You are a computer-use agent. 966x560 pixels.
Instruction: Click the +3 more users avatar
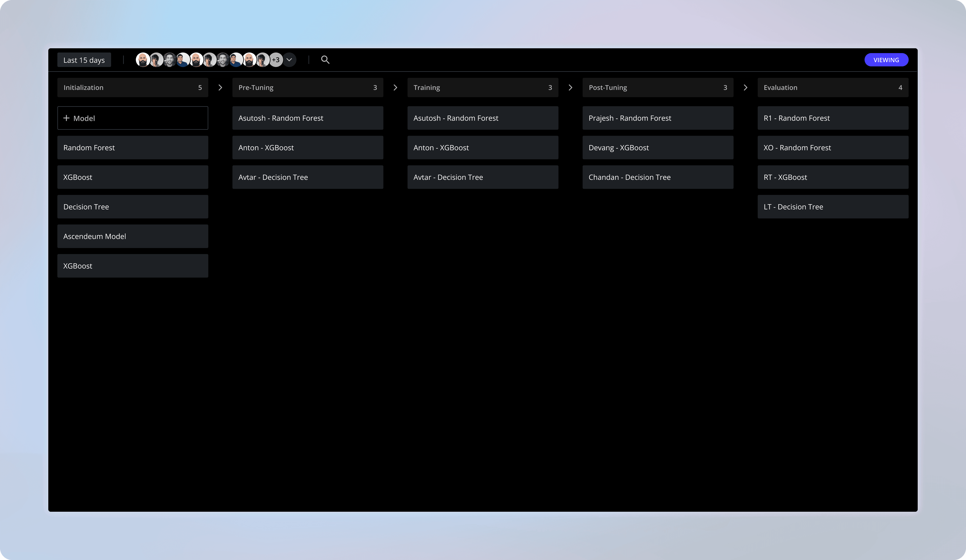[276, 60]
